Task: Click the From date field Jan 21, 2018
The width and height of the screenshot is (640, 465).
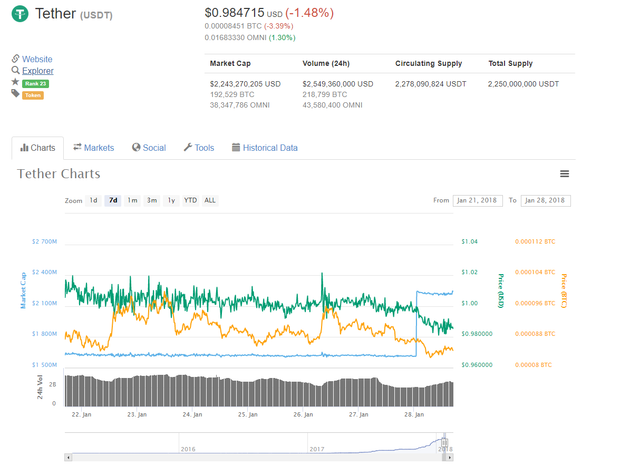Action: click(x=478, y=200)
